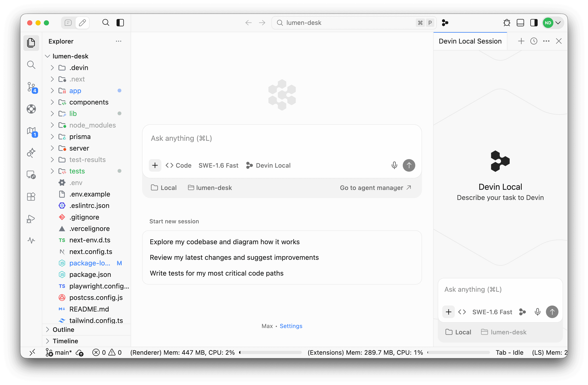588x385 pixels.
Task: Click Local button under center chat box
Action: point(163,188)
